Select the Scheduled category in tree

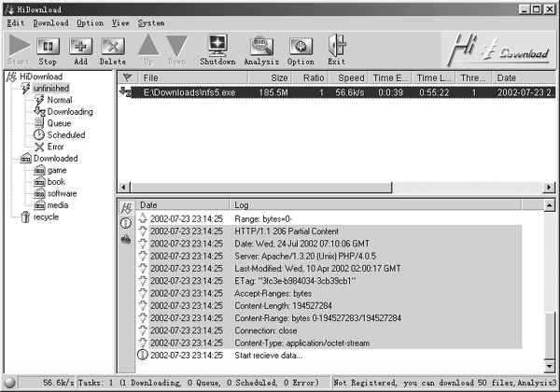pyautogui.click(x=65, y=134)
